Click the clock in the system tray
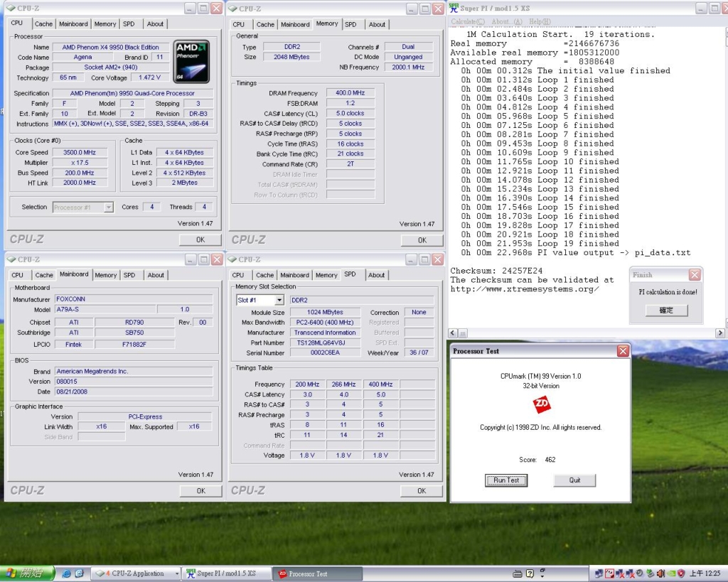Image resolution: width=728 pixels, height=582 pixels. click(x=705, y=573)
